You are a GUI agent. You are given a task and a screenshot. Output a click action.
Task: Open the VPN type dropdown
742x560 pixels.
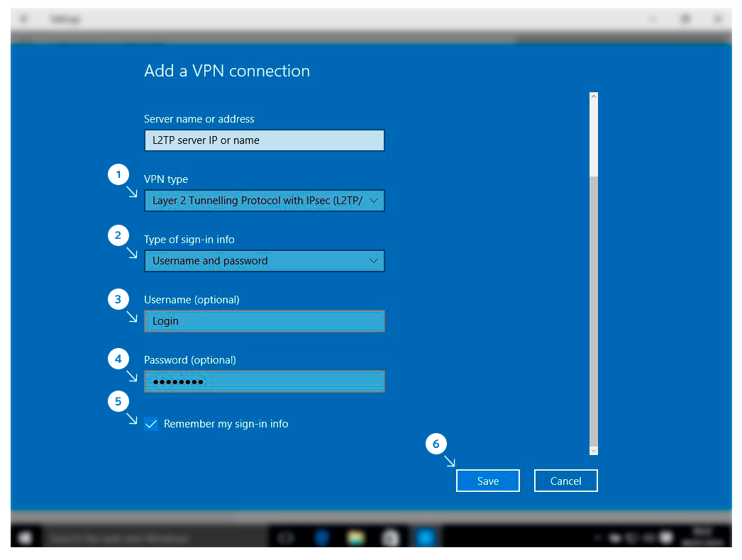pyautogui.click(x=264, y=201)
